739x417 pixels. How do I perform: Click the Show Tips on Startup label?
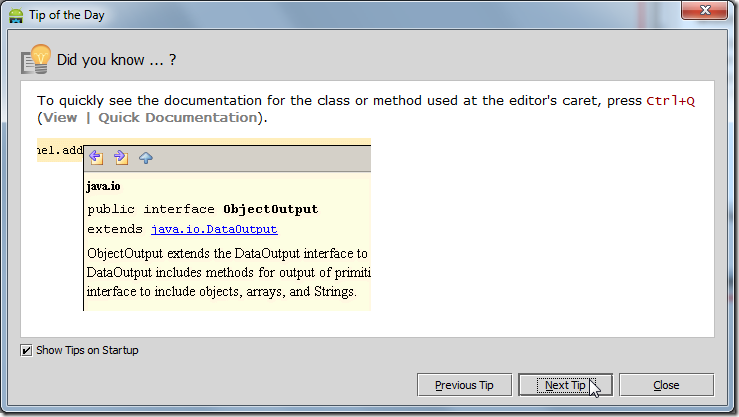[87, 351]
